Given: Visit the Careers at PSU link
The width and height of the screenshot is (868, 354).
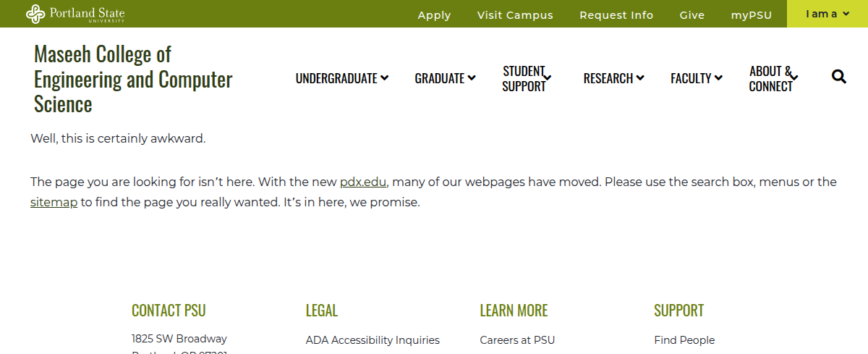Looking at the screenshot, I should point(517,340).
